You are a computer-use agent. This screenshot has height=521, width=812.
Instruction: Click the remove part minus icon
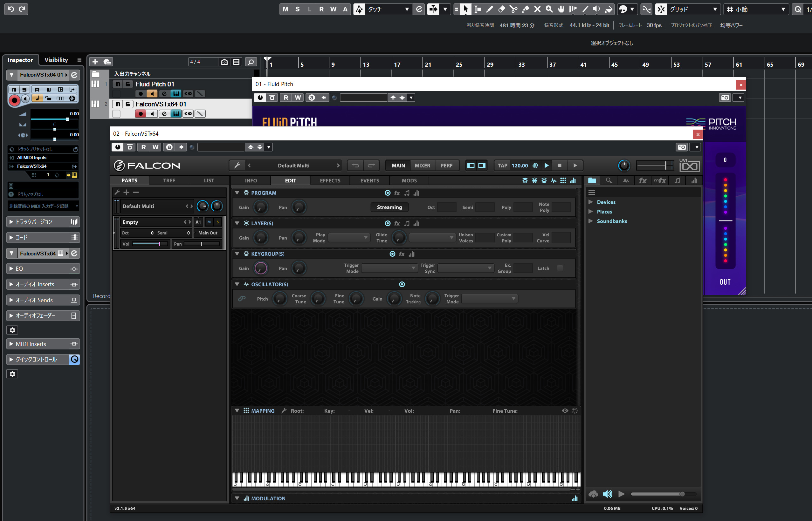pos(136,193)
